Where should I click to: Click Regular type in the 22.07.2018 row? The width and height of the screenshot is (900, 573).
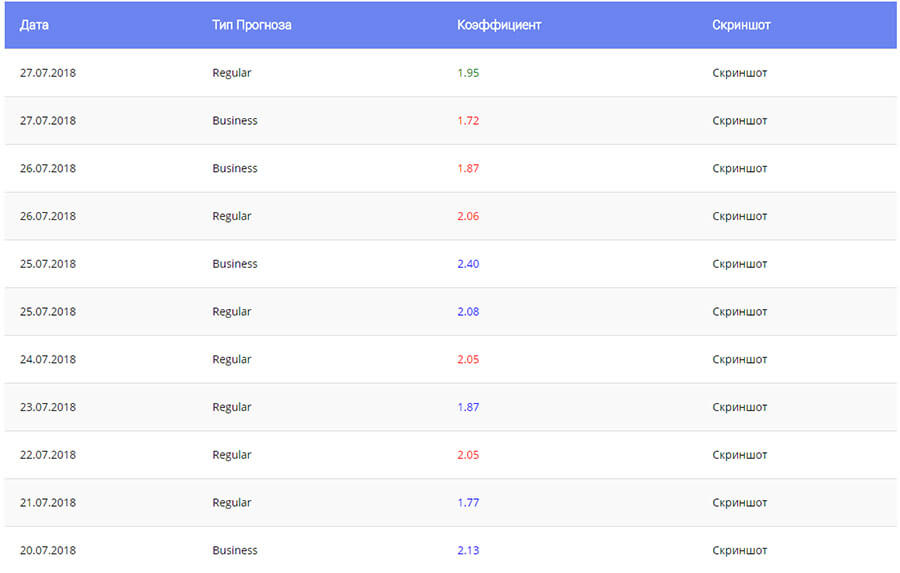click(x=231, y=454)
